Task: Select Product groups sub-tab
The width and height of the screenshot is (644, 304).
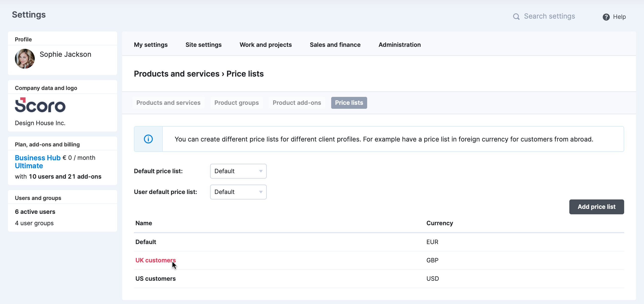Action: click(236, 103)
